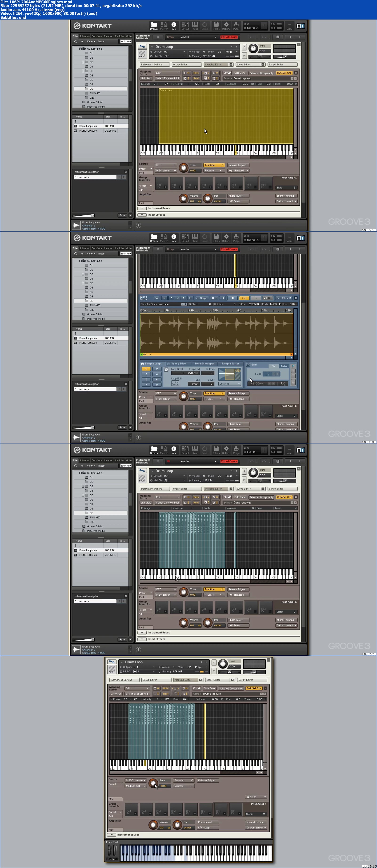377x868 pixels.
Task: Toggle Selected Groups only in 00:02:00 frame
Action: pyautogui.click(x=261, y=73)
